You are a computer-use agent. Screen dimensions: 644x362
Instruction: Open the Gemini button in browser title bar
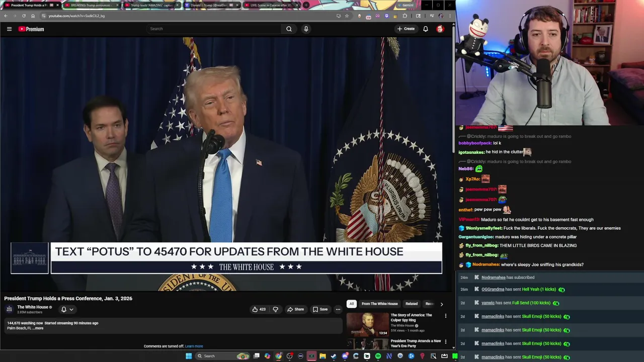coord(406,5)
